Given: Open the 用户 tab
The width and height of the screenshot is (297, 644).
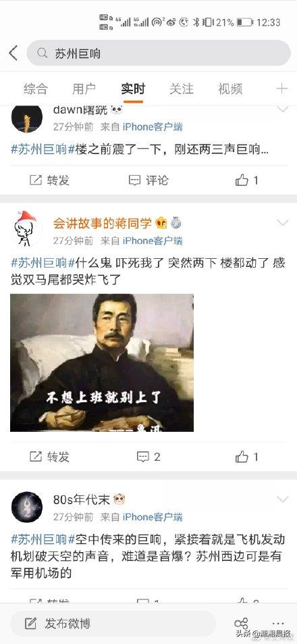Looking at the screenshot, I should tap(84, 89).
